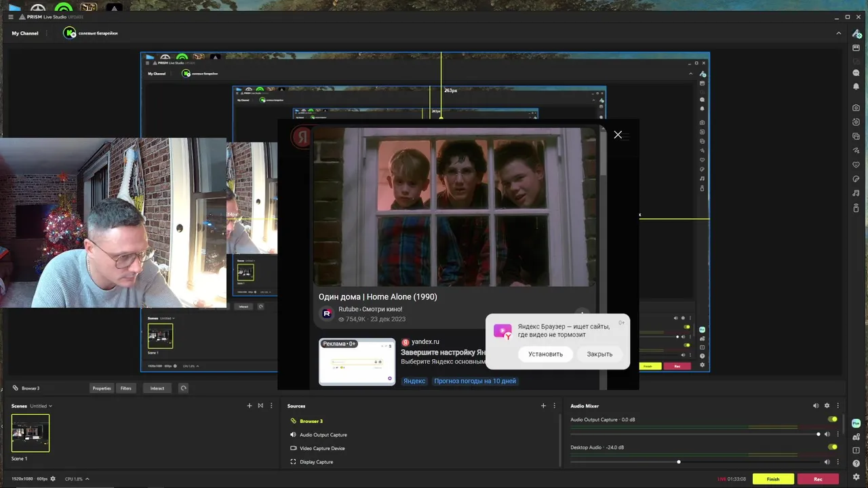Image resolution: width=868 pixels, height=488 pixels.
Task: Open the help question mark icon
Action: 856,464
